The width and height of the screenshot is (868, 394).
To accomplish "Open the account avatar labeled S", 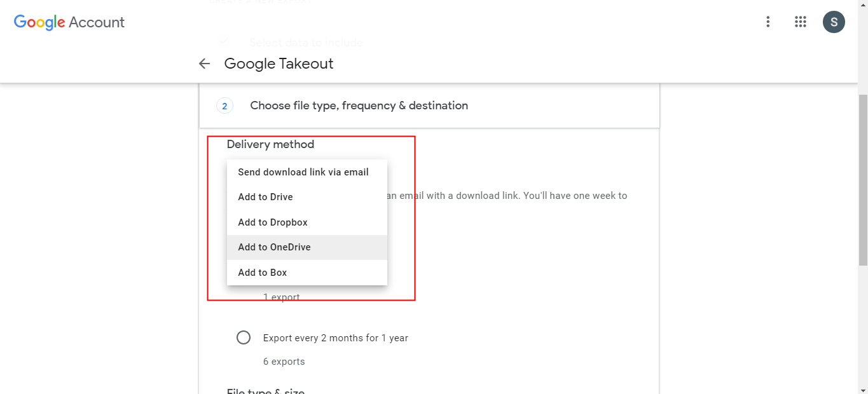I will (834, 22).
